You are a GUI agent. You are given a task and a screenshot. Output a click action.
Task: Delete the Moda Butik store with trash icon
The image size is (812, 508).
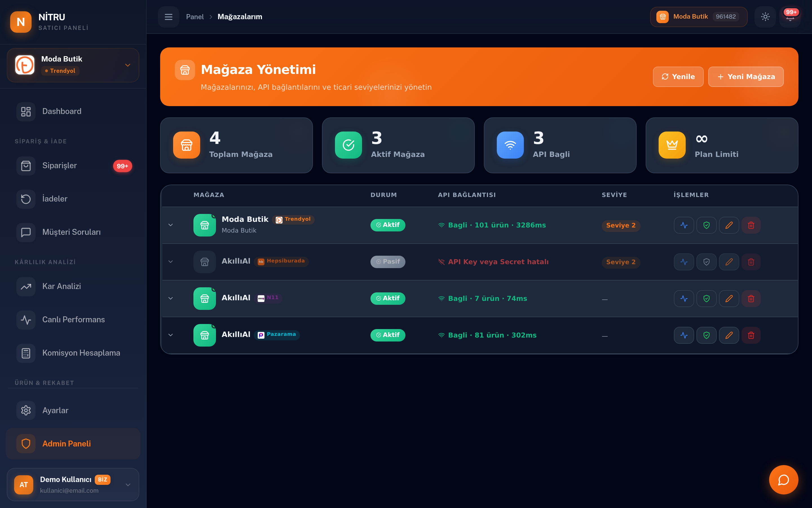click(x=751, y=225)
